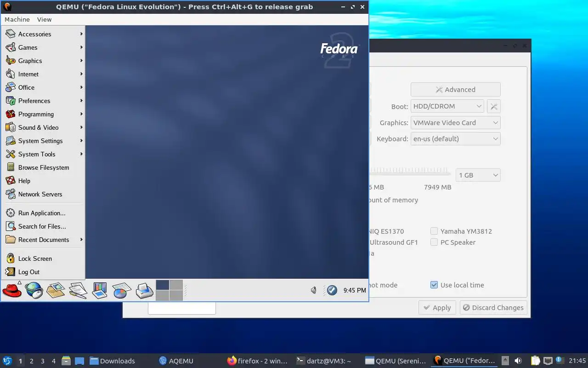Launch the spreadsheet pie-chart icon in Fedora panel
588x368 pixels.
pos(122,290)
